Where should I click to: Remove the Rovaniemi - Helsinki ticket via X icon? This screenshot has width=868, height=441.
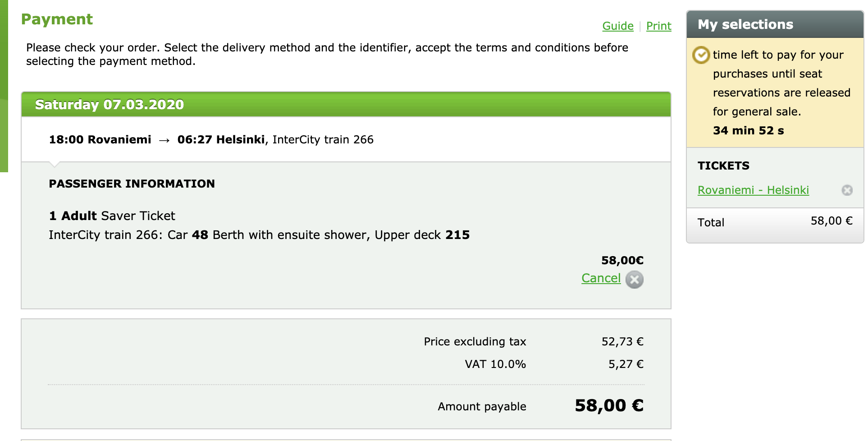pos(847,190)
